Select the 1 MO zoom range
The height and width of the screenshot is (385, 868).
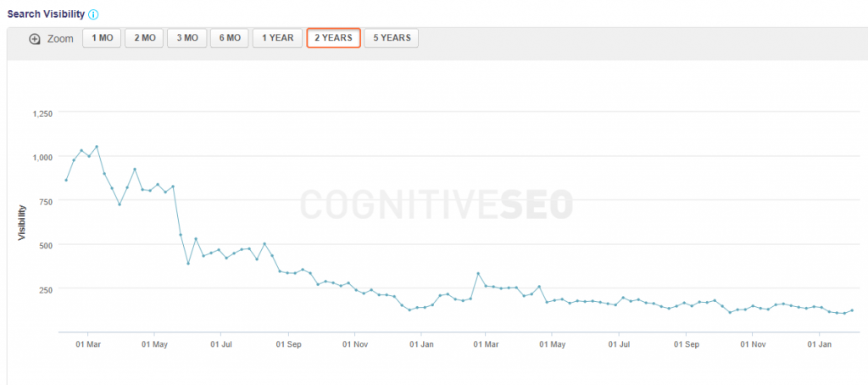click(102, 39)
